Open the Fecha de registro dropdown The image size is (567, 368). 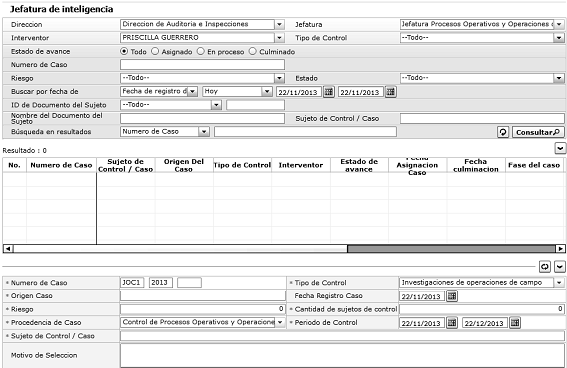click(193, 92)
